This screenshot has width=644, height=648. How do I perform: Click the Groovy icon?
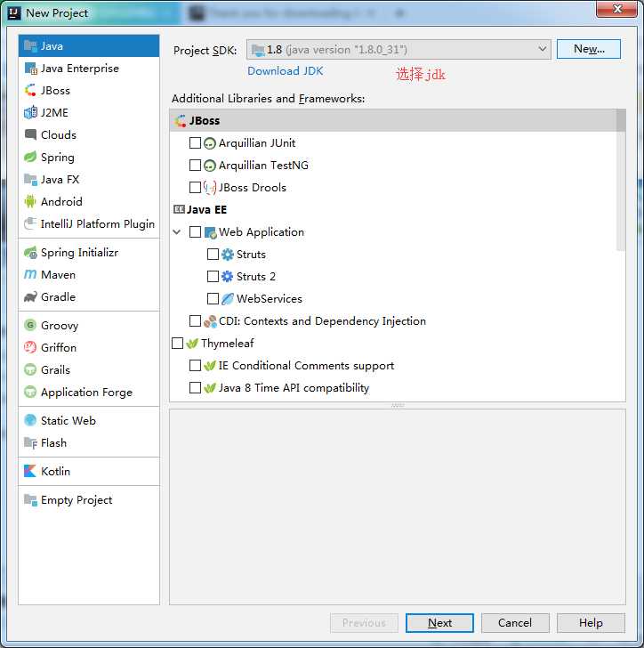[x=30, y=325]
